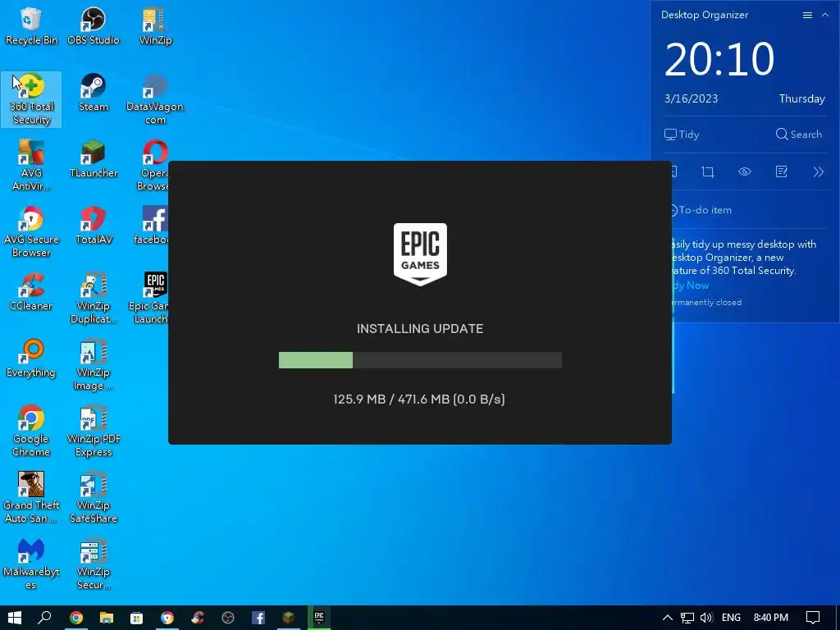This screenshot has width=840, height=630.
Task: Launch CCleaner from the desktop
Action: pos(31,293)
